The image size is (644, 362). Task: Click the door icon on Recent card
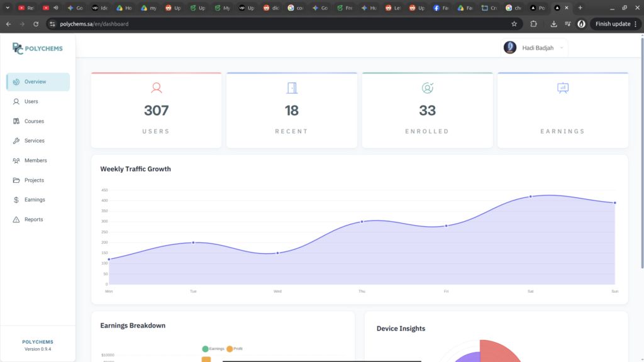coord(292,88)
